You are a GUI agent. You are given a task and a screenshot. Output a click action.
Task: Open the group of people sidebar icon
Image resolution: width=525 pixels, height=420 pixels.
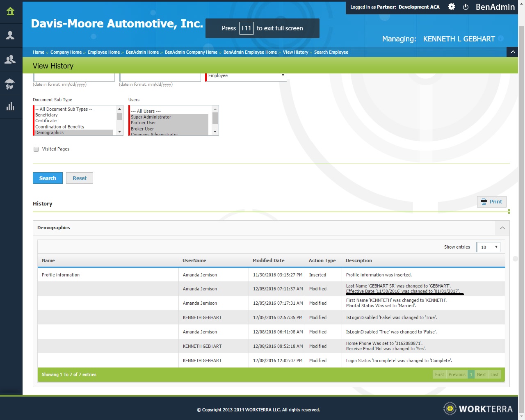[10, 59]
